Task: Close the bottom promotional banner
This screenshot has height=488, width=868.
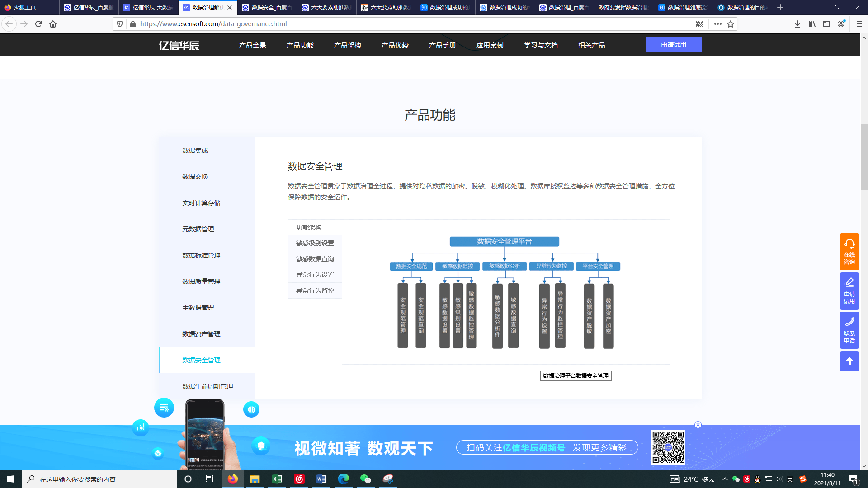Action: (698, 425)
